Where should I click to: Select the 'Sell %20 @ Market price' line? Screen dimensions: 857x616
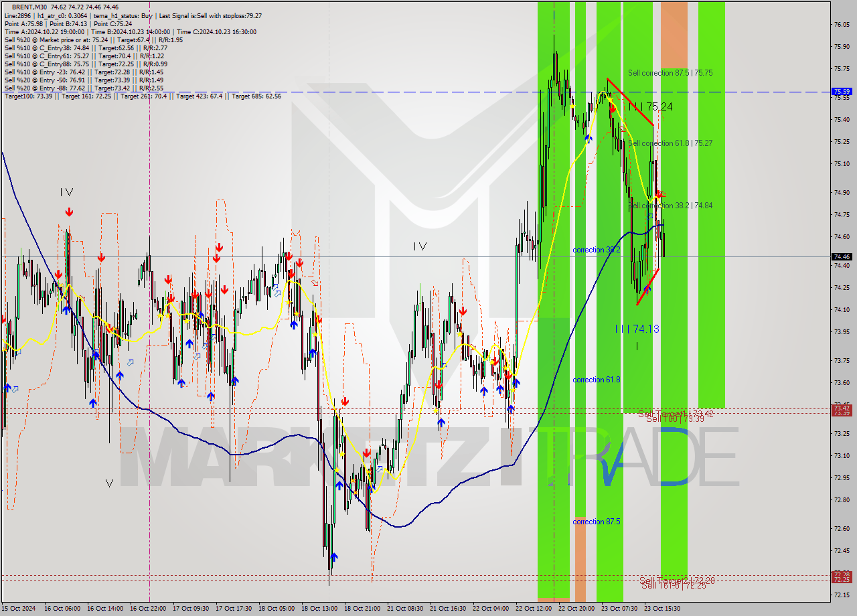tap(93, 40)
